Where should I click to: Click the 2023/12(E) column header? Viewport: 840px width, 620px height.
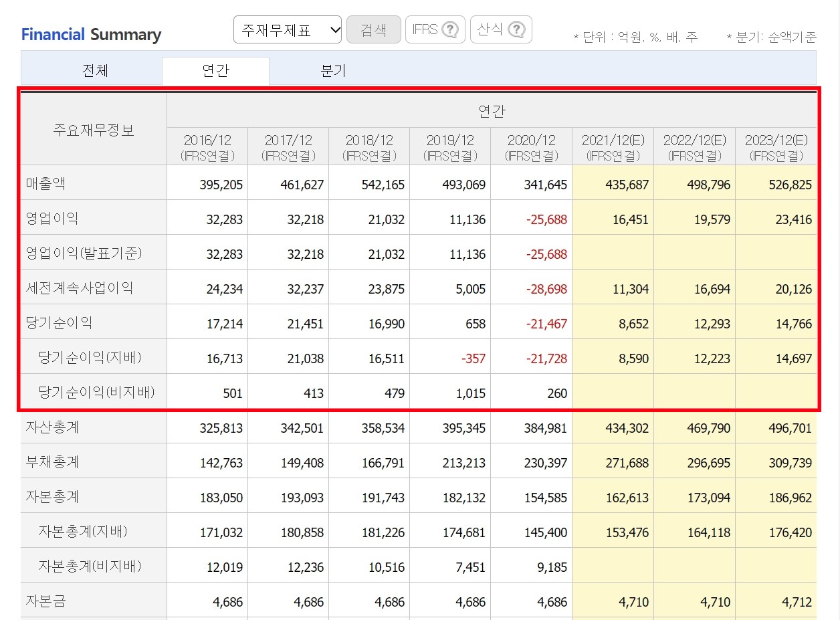pyautogui.click(x=776, y=146)
